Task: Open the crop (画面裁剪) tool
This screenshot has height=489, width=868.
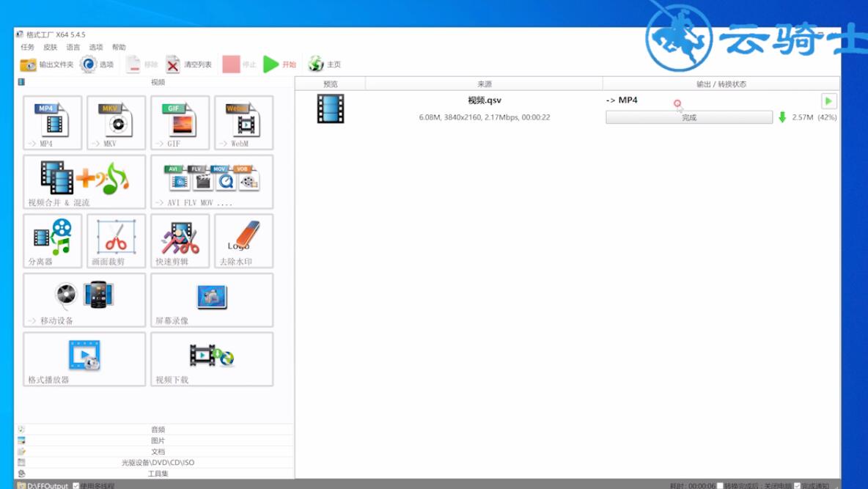Action: (x=117, y=241)
